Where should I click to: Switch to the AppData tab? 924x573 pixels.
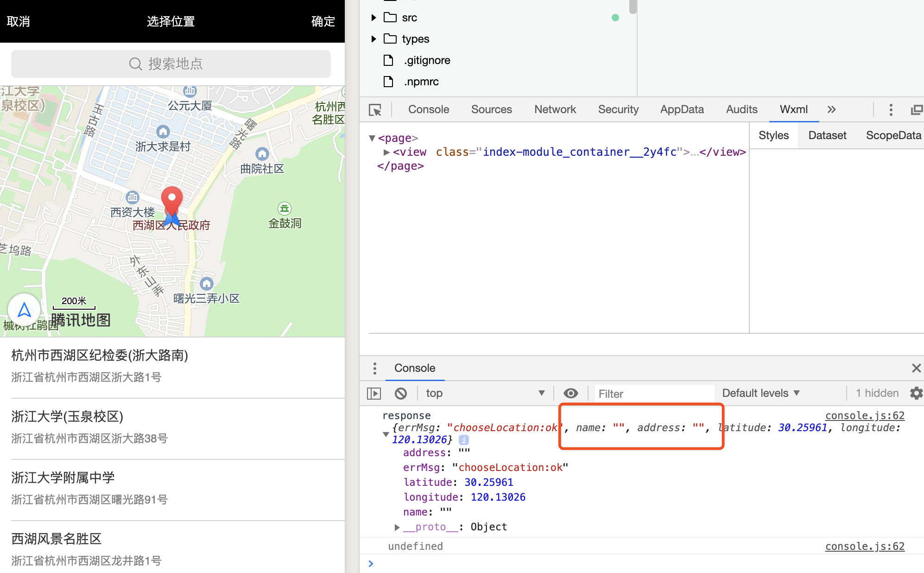(682, 109)
